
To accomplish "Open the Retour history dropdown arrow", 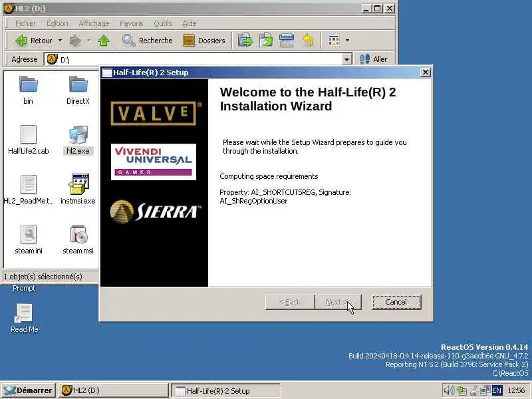I will (60, 41).
